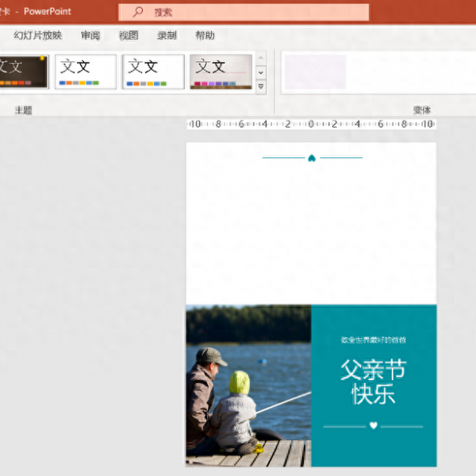This screenshot has height=476, width=476.
Task: Open the 视图 tab
Action: tap(129, 36)
